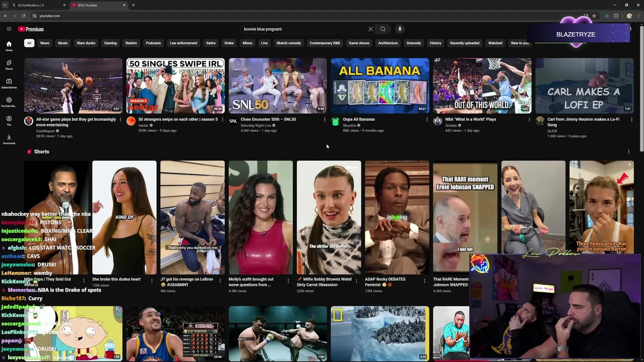Open the ASAP Rocky DEBATES Feminist short title
Screen dimensions: 644x362
pos(385,282)
